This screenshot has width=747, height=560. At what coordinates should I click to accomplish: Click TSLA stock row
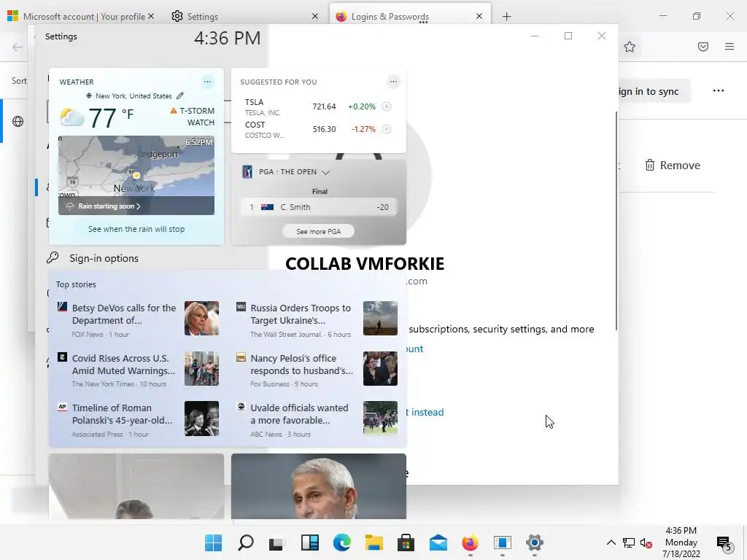point(318,106)
